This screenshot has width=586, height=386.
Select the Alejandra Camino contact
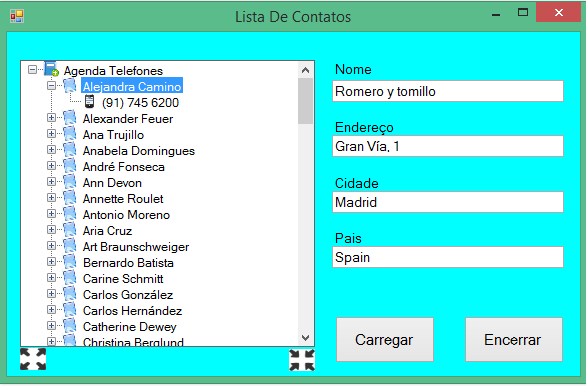(x=132, y=86)
